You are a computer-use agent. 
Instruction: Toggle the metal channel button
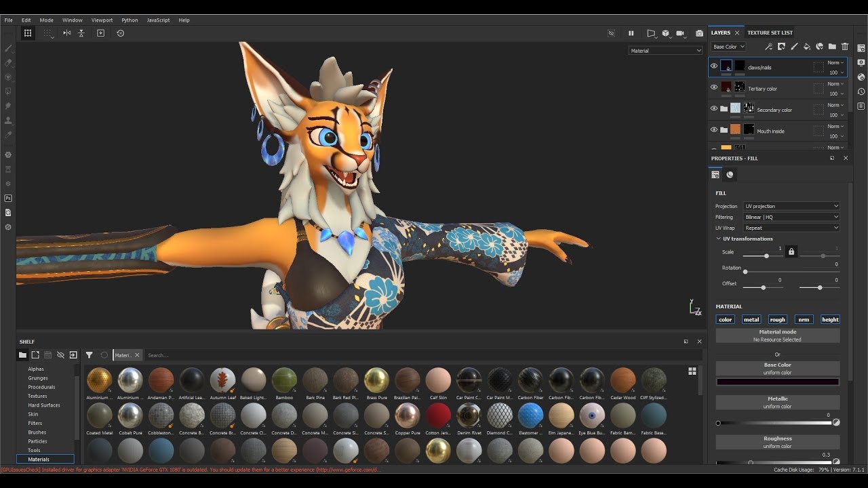point(751,319)
